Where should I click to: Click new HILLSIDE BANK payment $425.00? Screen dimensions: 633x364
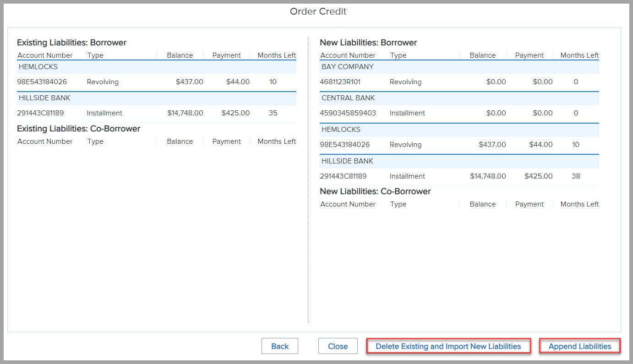[x=539, y=176]
